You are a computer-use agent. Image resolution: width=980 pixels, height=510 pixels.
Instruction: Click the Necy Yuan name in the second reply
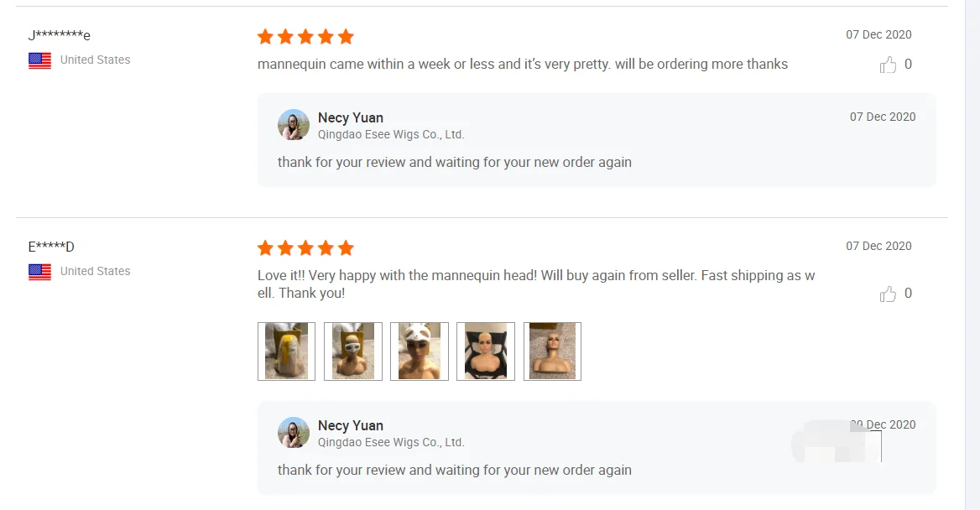pos(351,425)
